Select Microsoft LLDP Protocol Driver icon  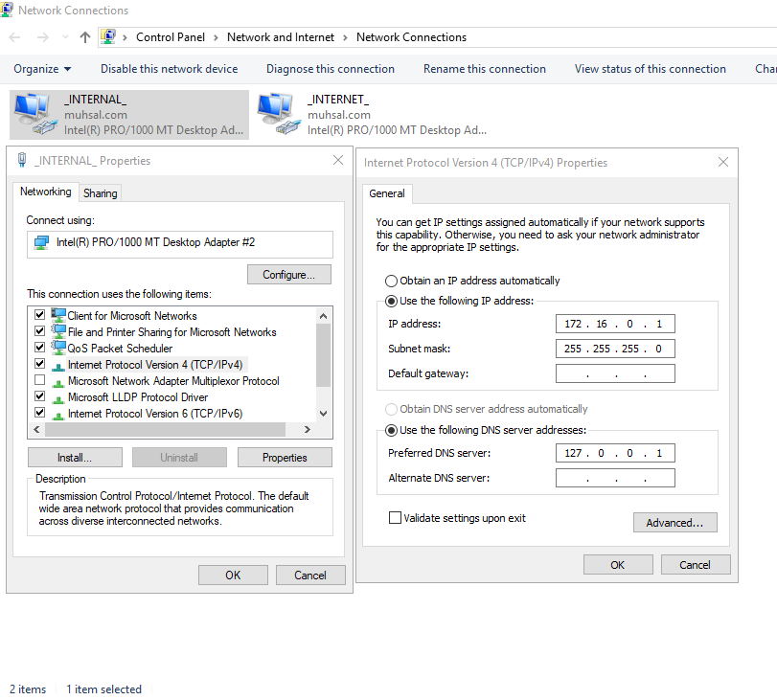[58, 397]
